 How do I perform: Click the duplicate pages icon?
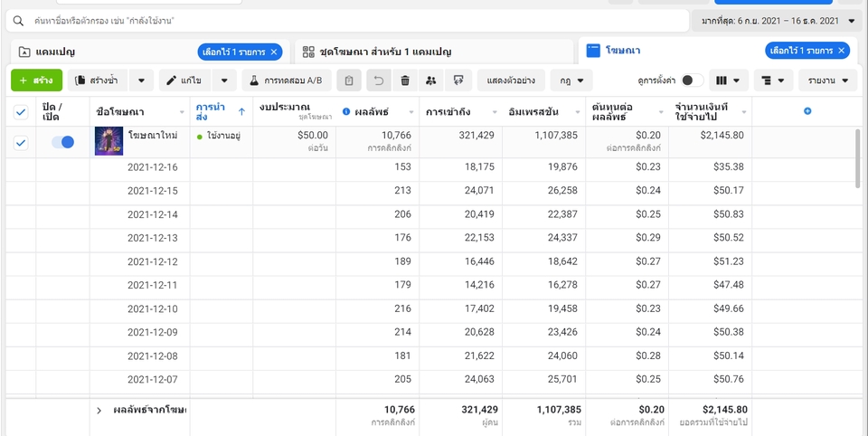80,81
